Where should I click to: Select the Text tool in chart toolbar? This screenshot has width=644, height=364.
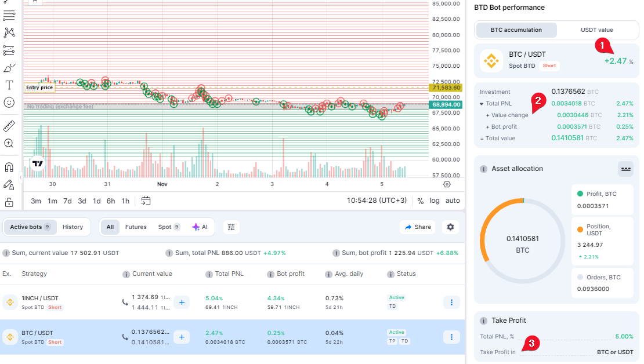[x=9, y=85]
